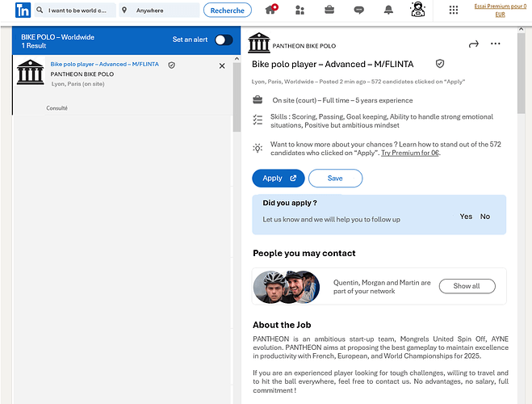Click the search magnifier icon
This screenshot has width=532, height=404.
(x=40, y=10)
